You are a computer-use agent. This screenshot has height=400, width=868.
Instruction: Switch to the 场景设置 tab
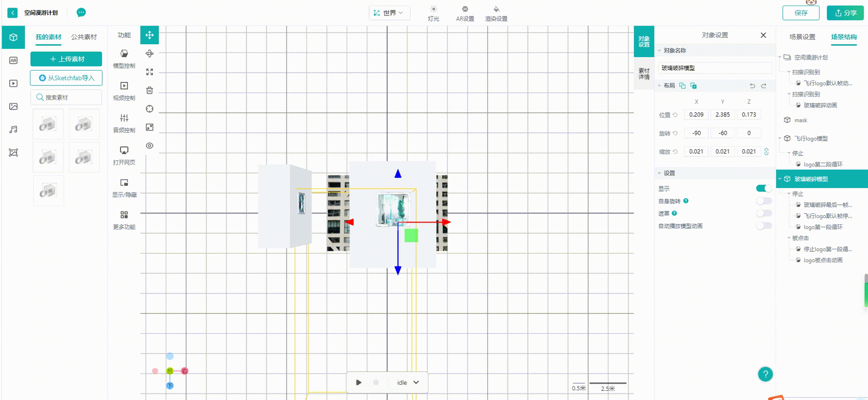pyautogui.click(x=802, y=37)
